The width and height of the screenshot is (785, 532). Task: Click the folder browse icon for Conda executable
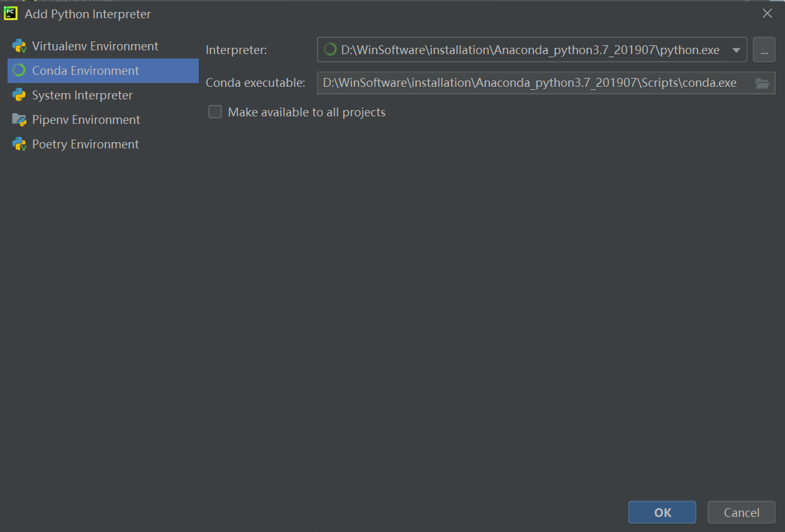coord(762,83)
